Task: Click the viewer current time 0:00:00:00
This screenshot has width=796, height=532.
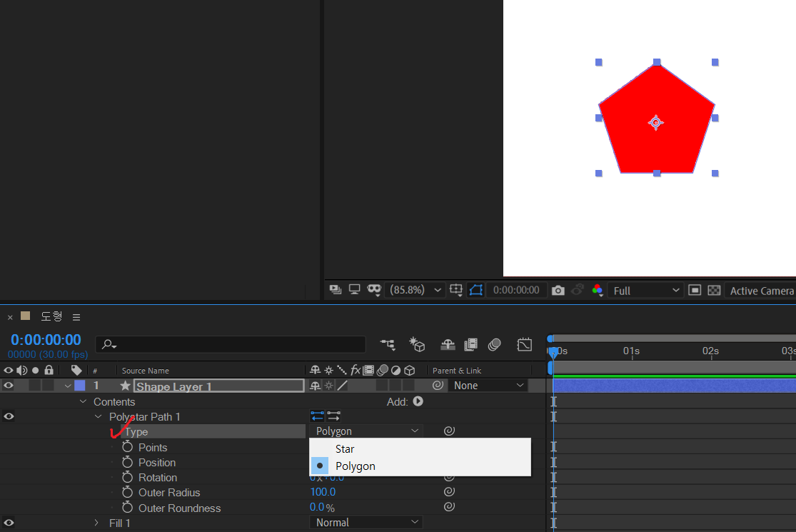Action: 516,290
